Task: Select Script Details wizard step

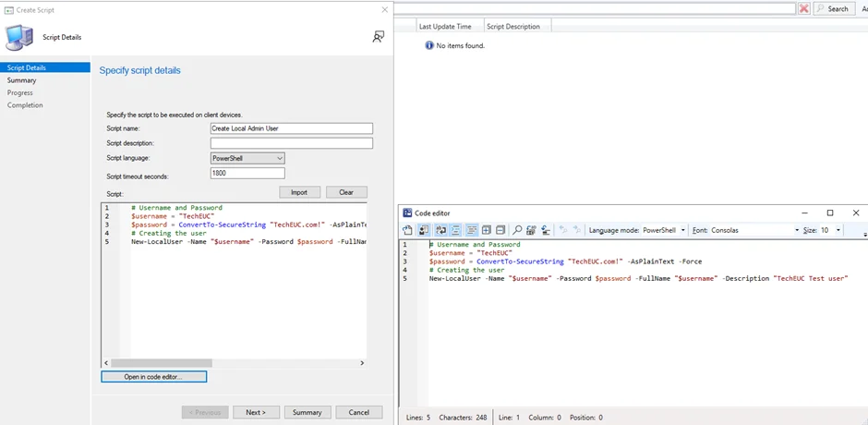Action: (45, 67)
